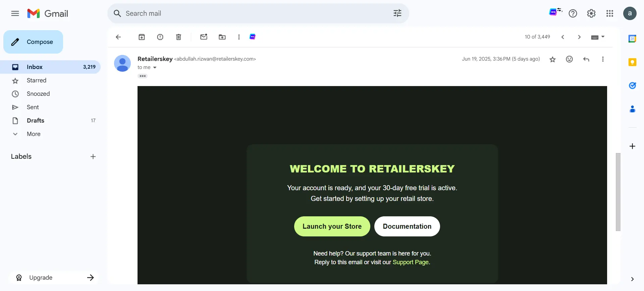Go to the Drafts folder

click(36, 121)
